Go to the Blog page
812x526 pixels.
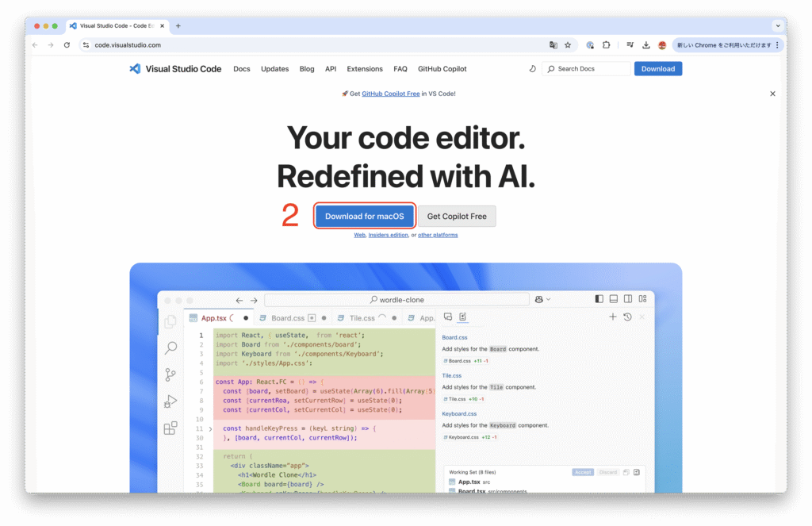click(x=307, y=69)
